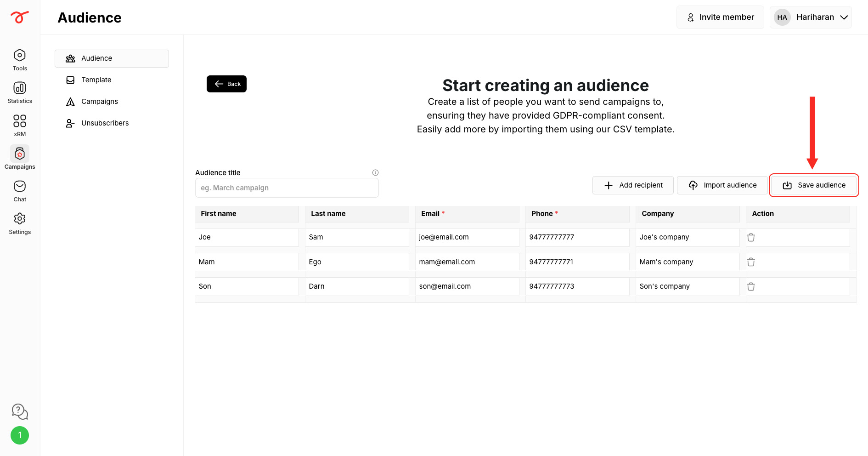Click the Joe first name cell
Viewport: 868px width, 456px height.
(x=247, y=237)
